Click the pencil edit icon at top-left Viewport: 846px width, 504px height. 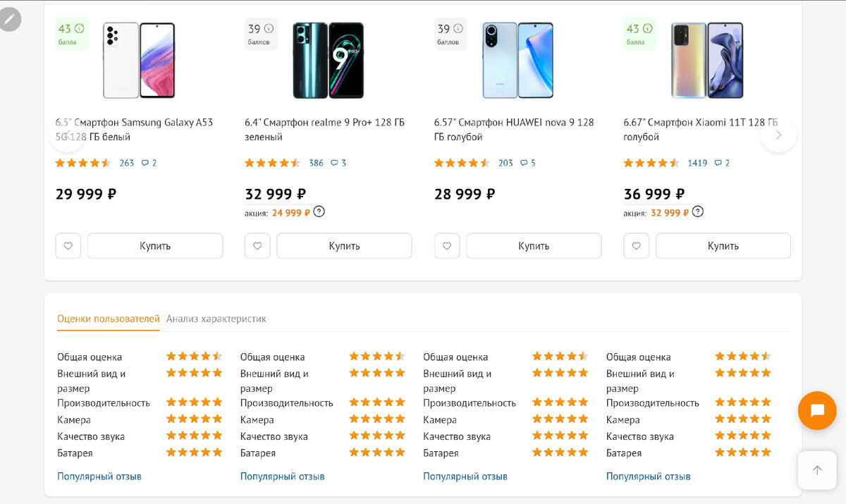click(x=9, y=19)
